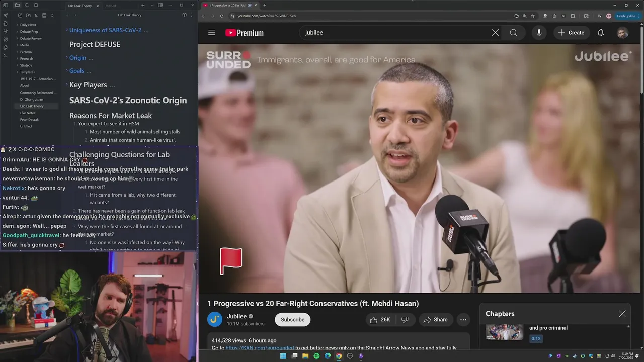The image size is (644, 362).
Task: Open Jubilee channel name link
Action: (236, 316)
